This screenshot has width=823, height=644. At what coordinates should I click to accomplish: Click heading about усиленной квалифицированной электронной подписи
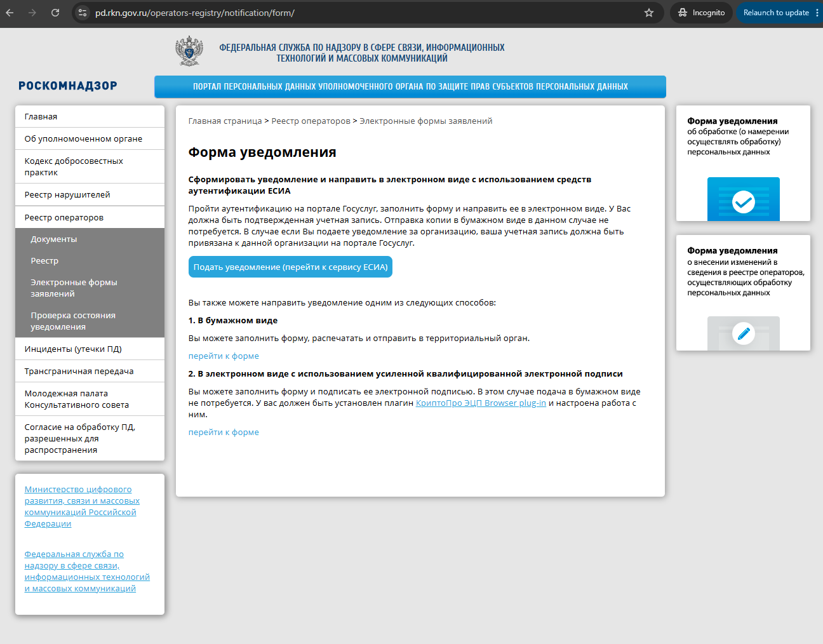406,374
